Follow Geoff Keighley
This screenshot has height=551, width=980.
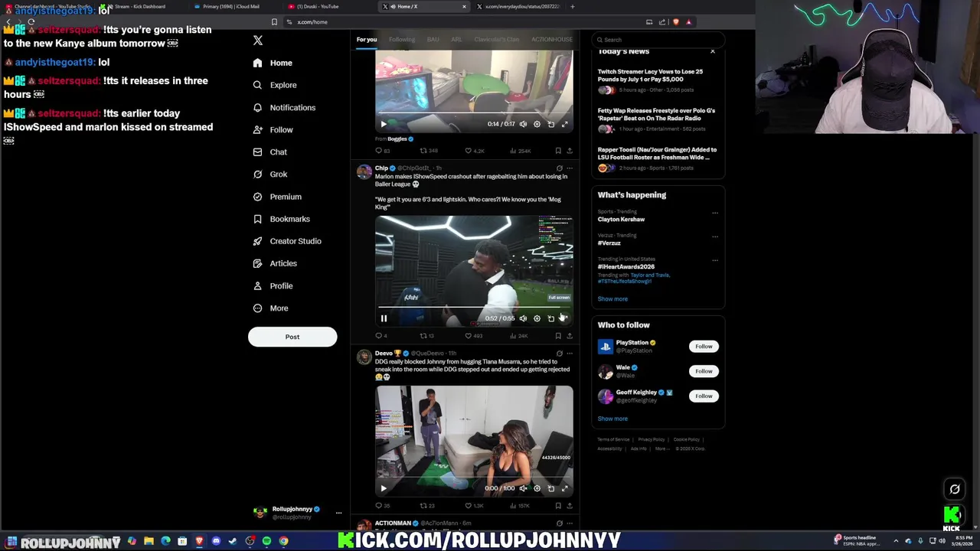click(704, 396)
